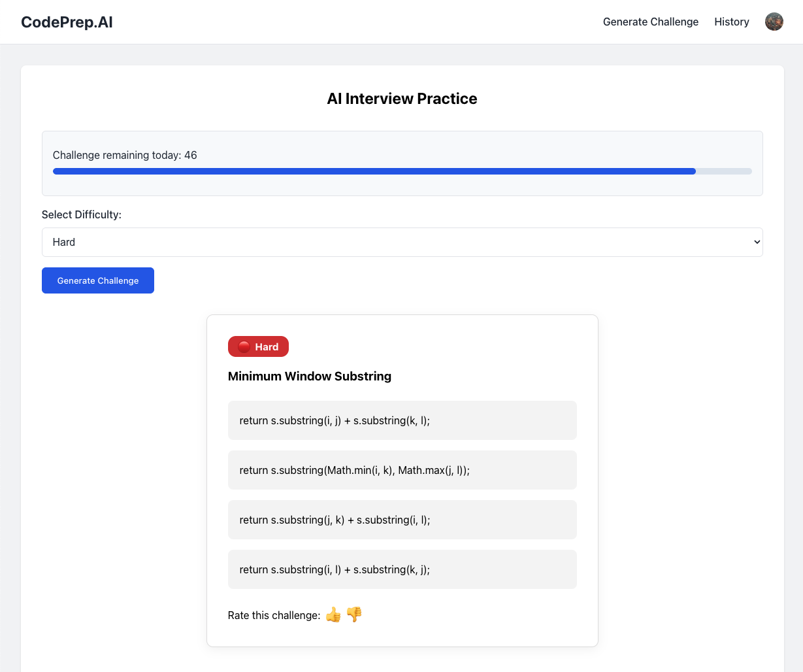Open Generate Challenge from the navbar
The width and height of the screenshot is (803, 672).
tap(650, 22)
